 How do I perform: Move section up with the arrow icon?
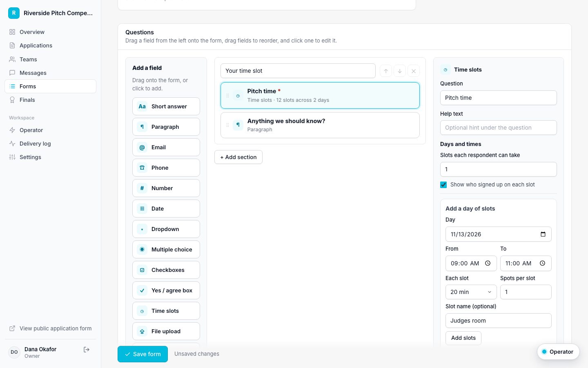coord(386,71)
